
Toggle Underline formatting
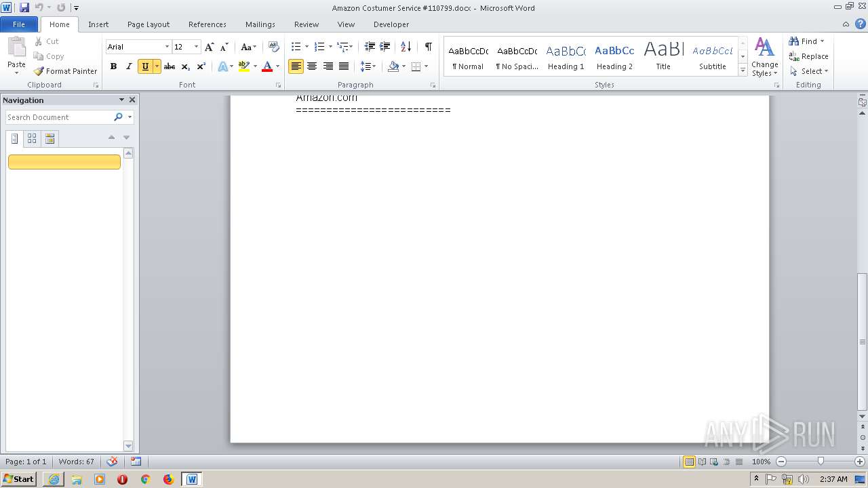pos(144,66)
